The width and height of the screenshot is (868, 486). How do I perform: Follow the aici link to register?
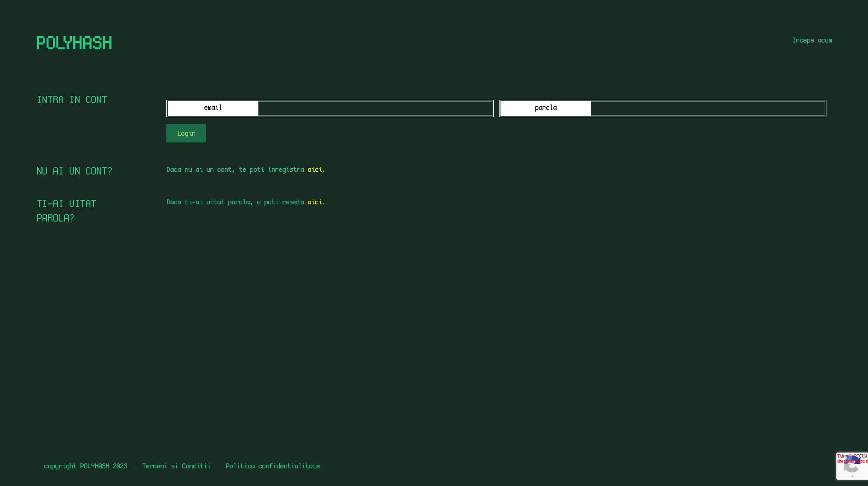315,170
